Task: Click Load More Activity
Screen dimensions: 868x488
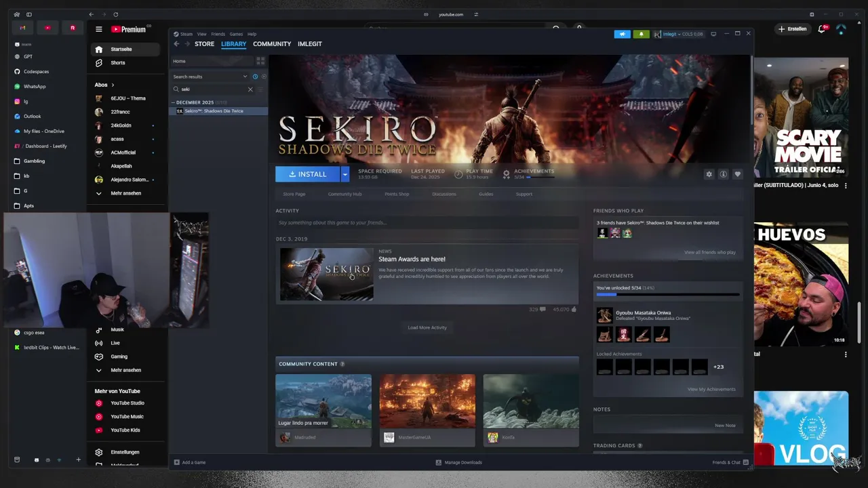Action: tap(427, 327)
